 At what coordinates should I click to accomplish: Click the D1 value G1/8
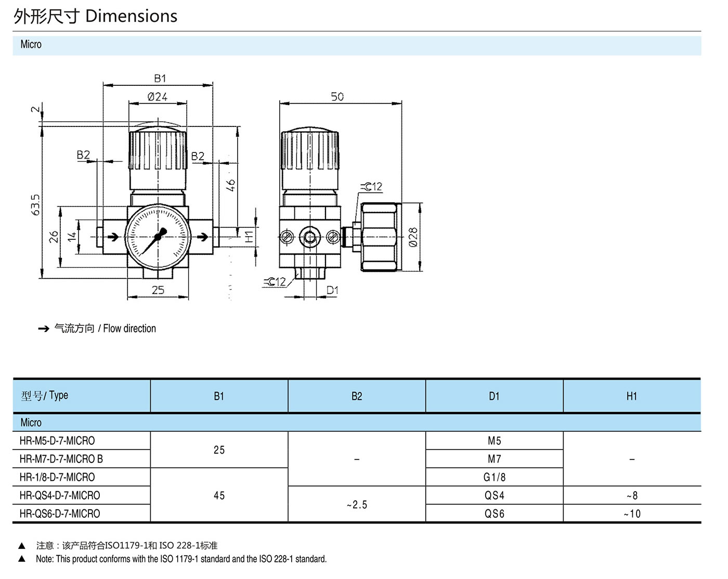pyautogui.click(x=494, y=477)
